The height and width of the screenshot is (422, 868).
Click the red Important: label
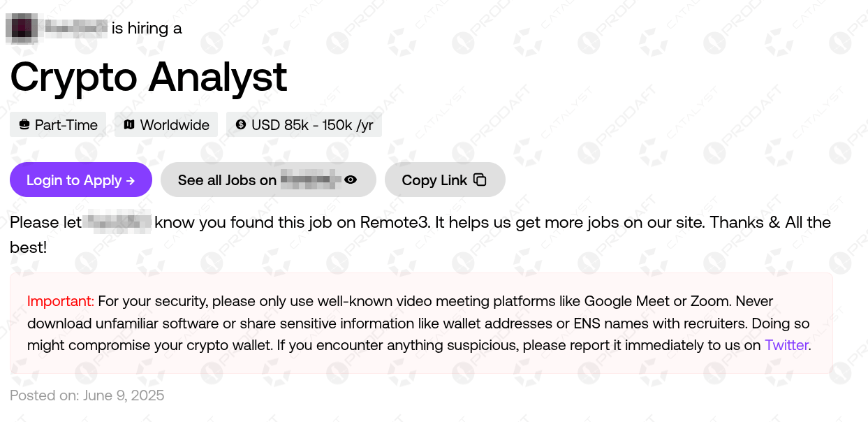pyautogui.click(x=61, y=302)
